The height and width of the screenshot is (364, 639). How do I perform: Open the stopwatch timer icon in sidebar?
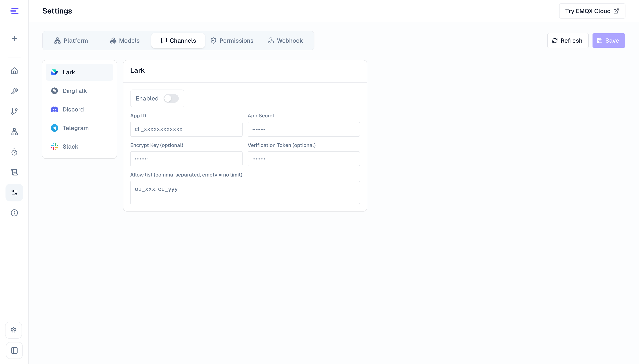click(x=14, y=152)
